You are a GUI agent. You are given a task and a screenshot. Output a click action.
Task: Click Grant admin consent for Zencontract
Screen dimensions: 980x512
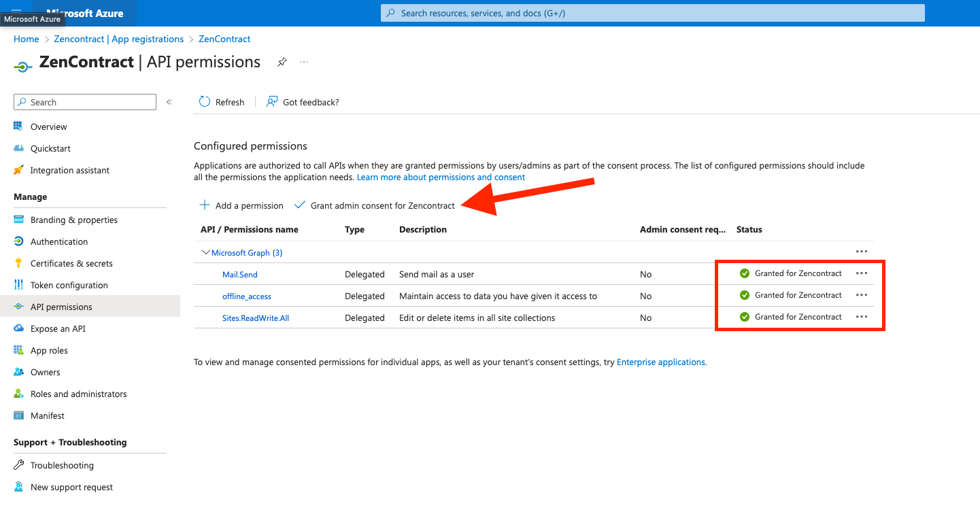pos(375,205)
